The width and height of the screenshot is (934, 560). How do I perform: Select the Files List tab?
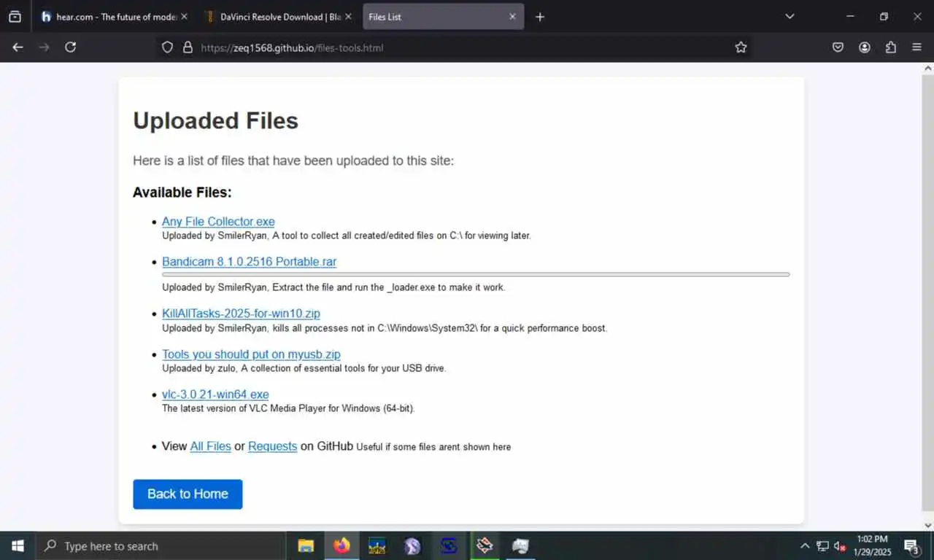click(x=443, y=17)
